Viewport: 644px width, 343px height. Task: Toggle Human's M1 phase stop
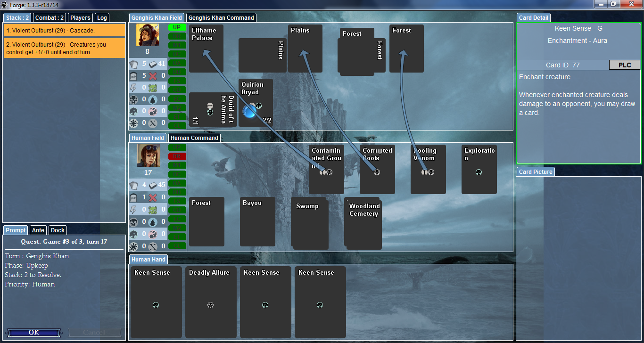(x=177, y=165)
